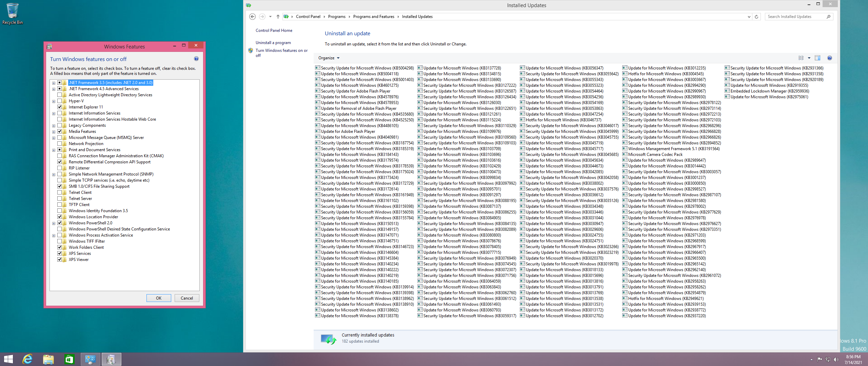Enable TFTP Client checkbox

(60, 205)
